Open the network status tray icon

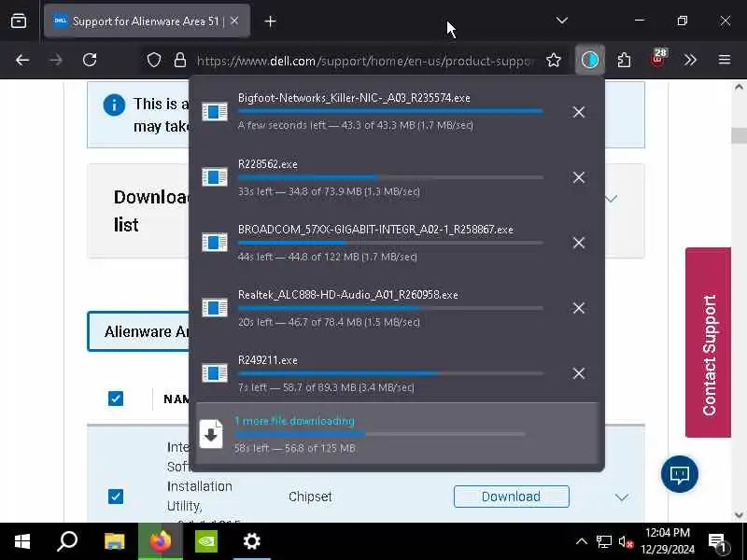point(603,541)
